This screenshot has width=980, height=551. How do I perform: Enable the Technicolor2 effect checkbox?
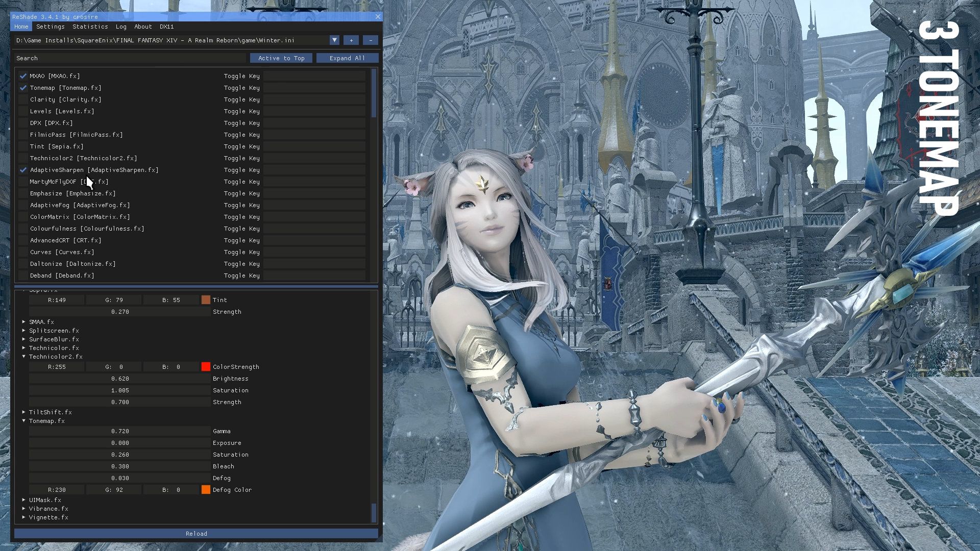point(23,158)
